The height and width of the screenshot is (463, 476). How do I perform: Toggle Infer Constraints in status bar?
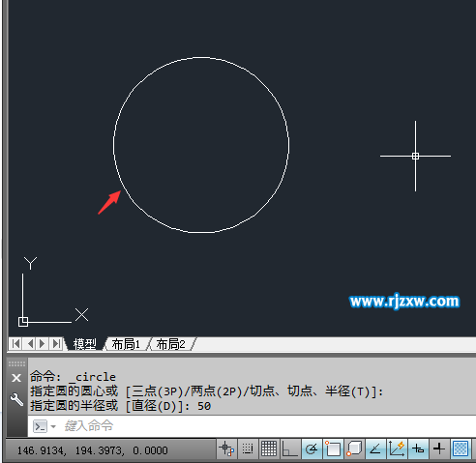[226, 449]
